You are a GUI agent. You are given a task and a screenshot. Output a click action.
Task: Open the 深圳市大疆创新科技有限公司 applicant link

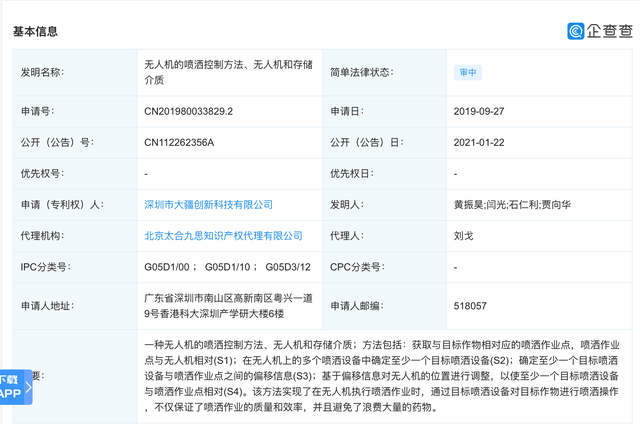tap(209, 204)
